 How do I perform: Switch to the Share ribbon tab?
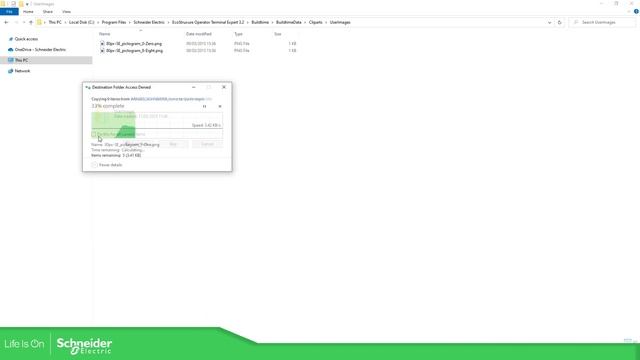point(48,12)
